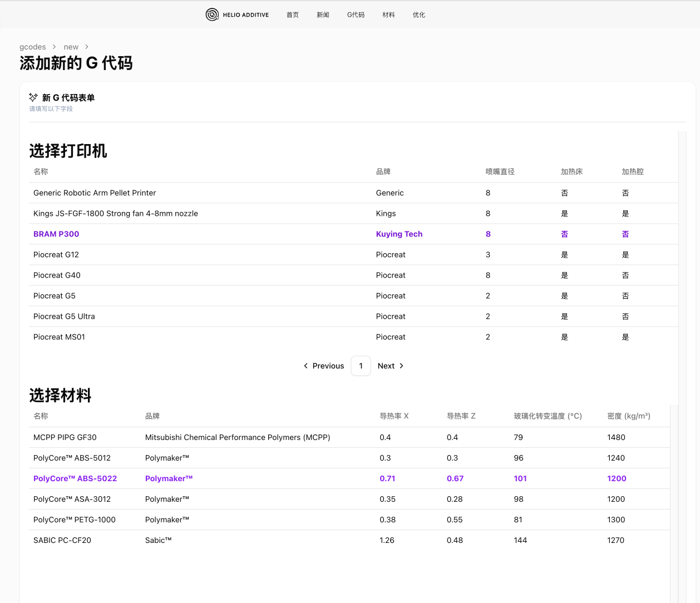Click the HELIO ADDITIVE brand text

246,15
